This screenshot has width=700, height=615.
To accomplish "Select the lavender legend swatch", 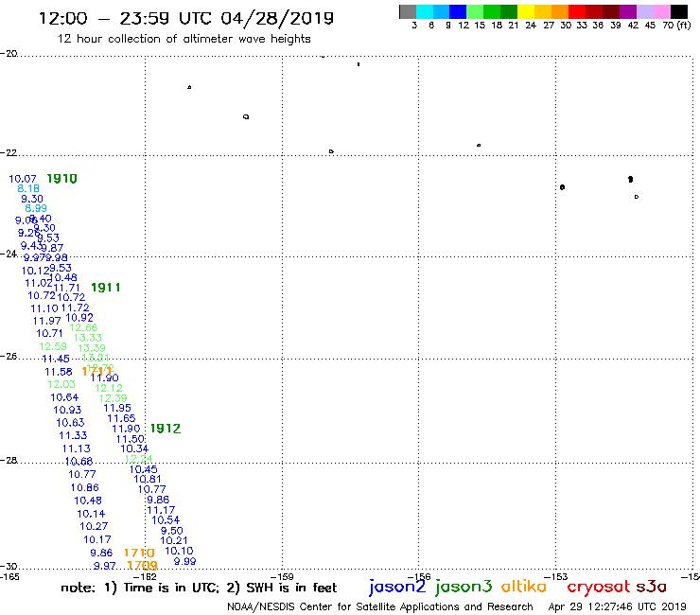I will tap(644, 12).
